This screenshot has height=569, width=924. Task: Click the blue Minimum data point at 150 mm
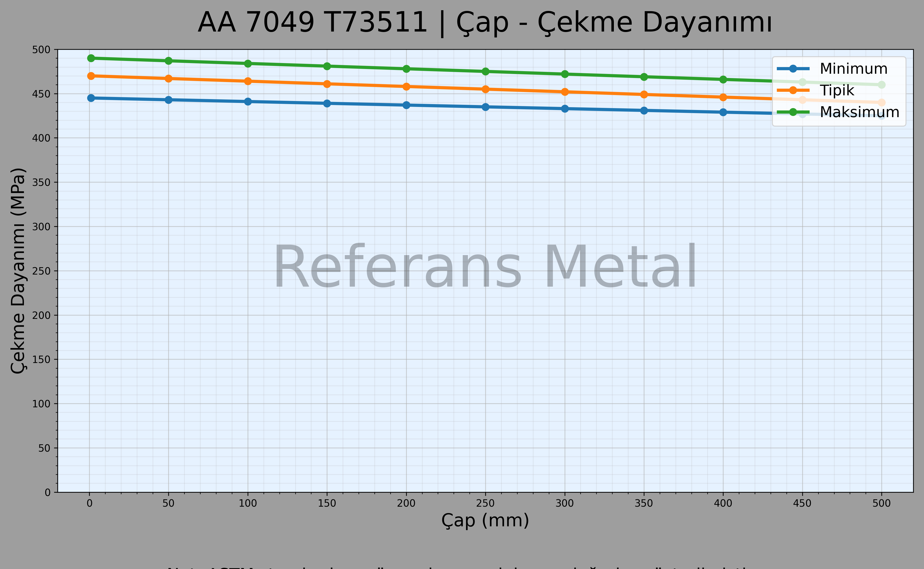click(327, 104)
